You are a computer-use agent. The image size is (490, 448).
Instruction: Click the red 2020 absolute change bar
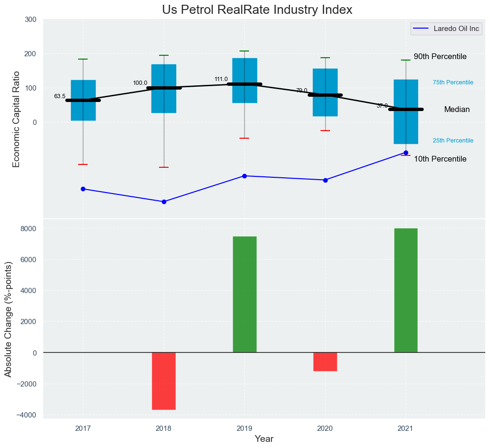[x=325, y=362]
